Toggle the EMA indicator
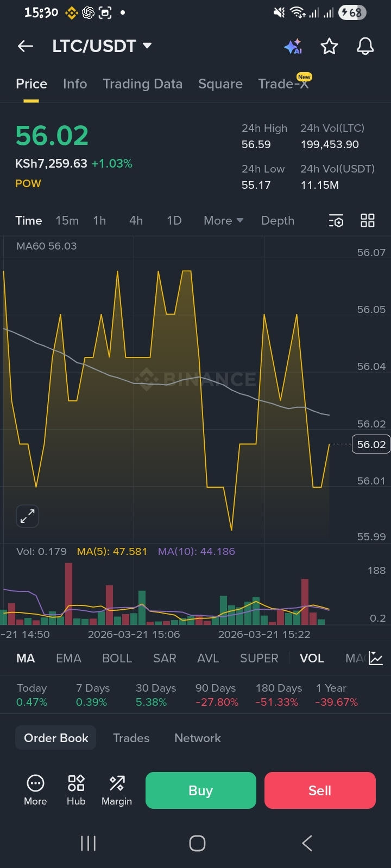The height and width of the screenshot is (868, 391). [68, 658]
